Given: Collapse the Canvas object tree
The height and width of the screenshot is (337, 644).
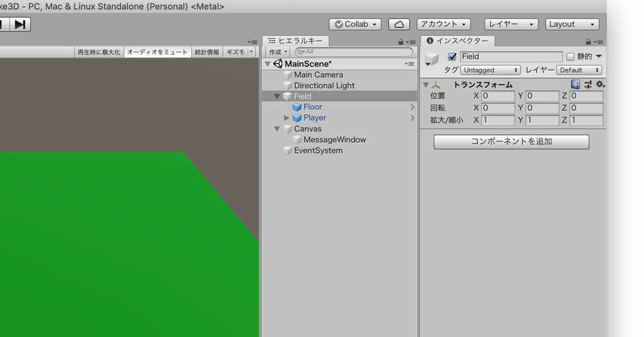Looking at the screenshot, I should tap(277, 129).
